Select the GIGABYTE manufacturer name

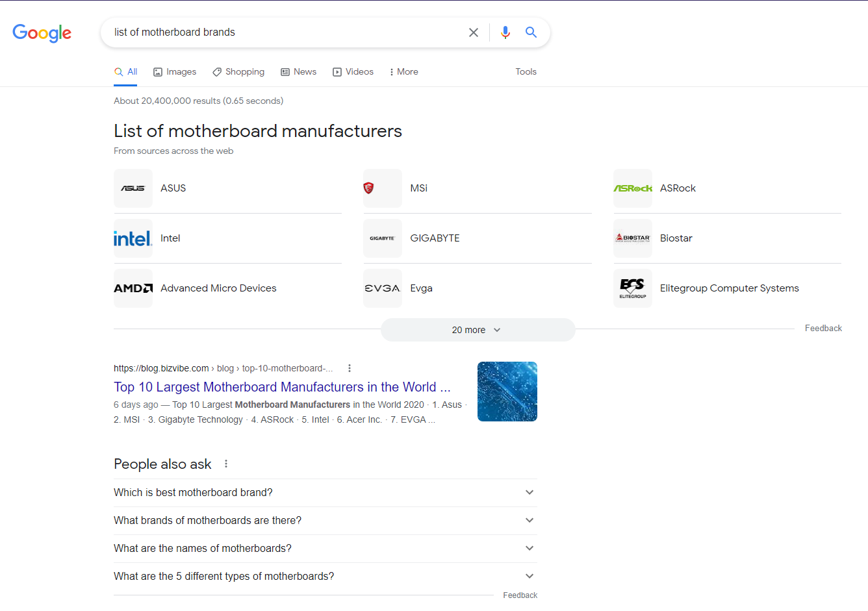click(435, 238)
